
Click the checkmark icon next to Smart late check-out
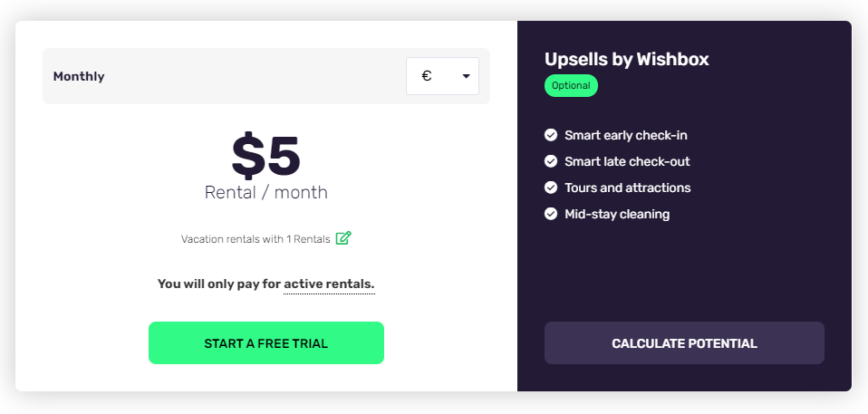click(x=550, y=161)
